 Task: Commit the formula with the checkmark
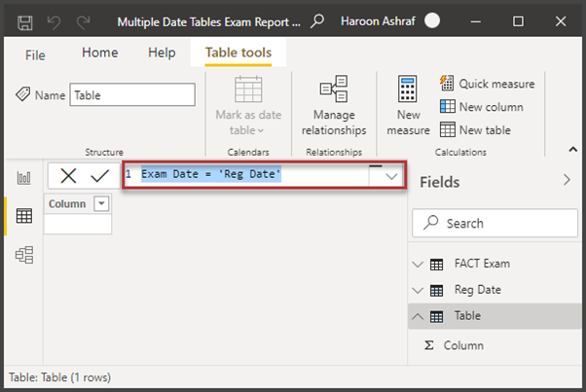tap(100, 175)
